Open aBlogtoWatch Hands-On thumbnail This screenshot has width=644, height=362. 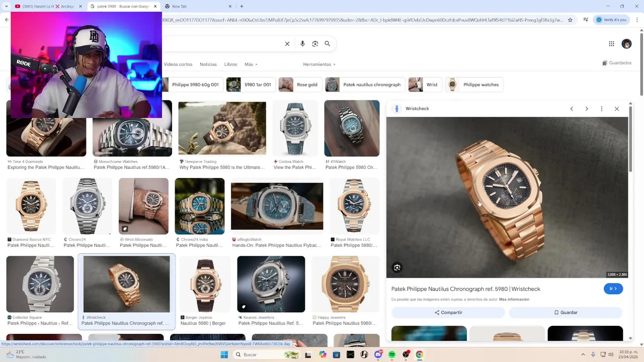277,206
